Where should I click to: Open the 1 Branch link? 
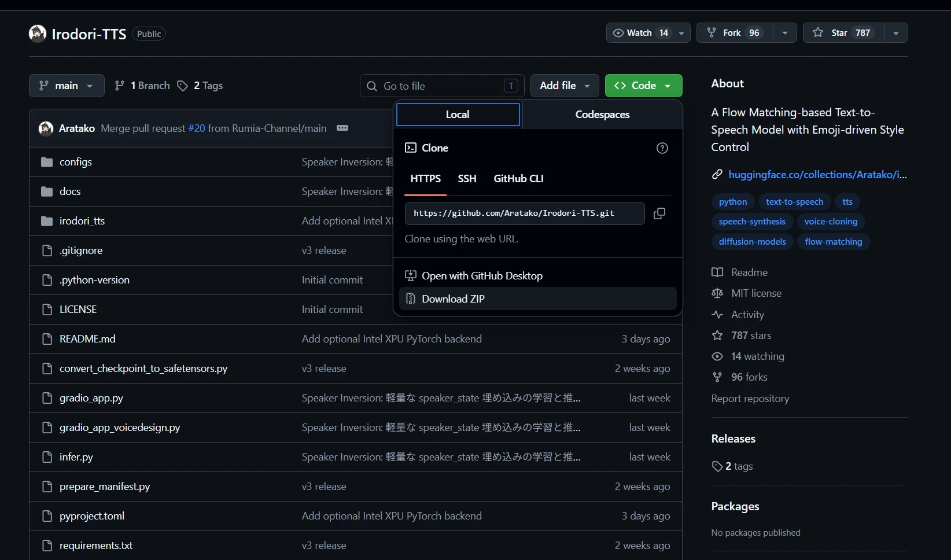(x=142, y=86)
